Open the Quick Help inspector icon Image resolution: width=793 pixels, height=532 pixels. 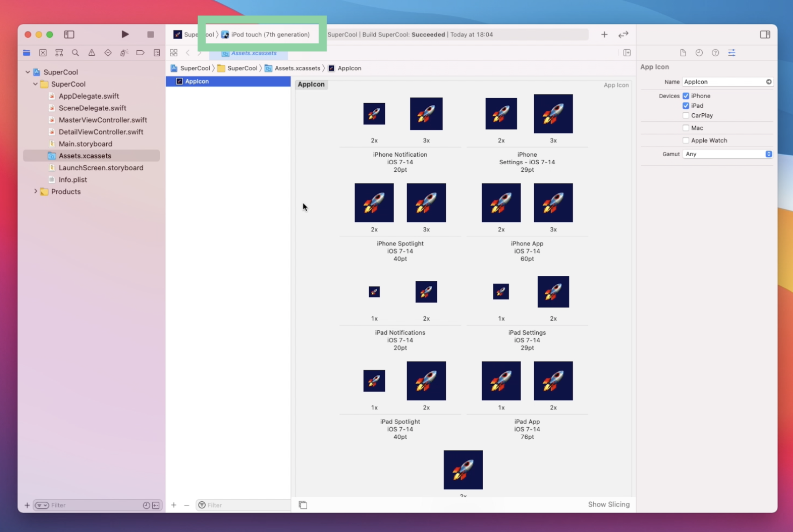715,53
